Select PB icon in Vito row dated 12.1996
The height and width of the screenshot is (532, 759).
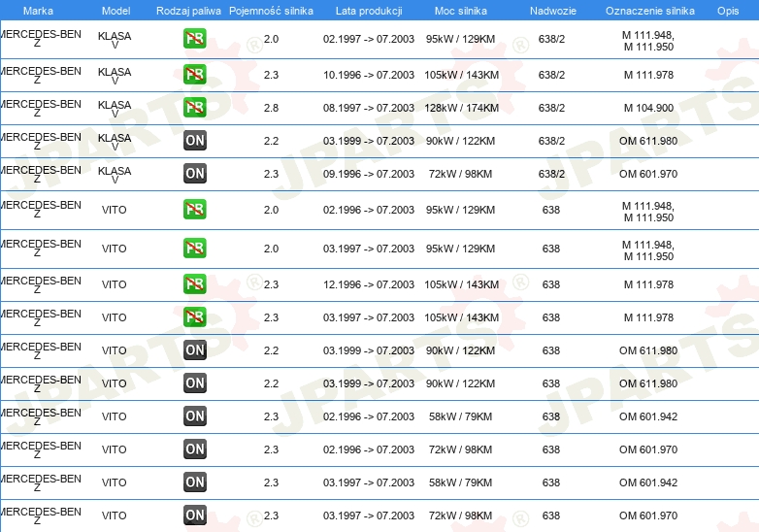[195, 284]
